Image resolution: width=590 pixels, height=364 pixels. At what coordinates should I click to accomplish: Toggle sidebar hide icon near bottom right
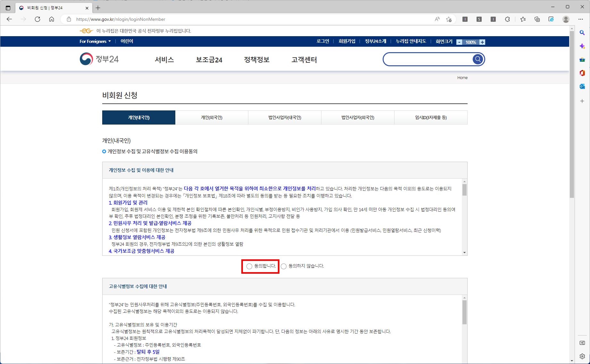coord(582,343)
